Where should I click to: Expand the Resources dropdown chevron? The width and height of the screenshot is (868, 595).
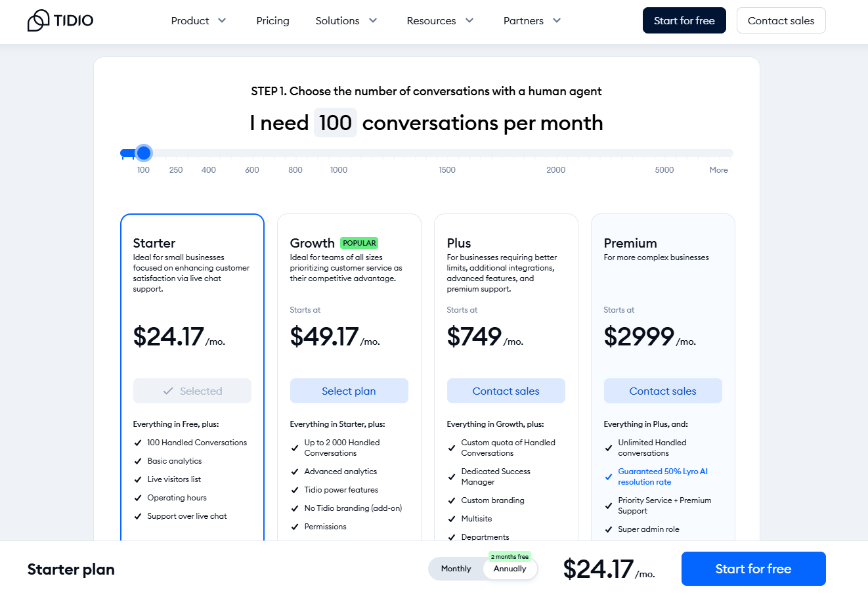(x=469, y=20)
